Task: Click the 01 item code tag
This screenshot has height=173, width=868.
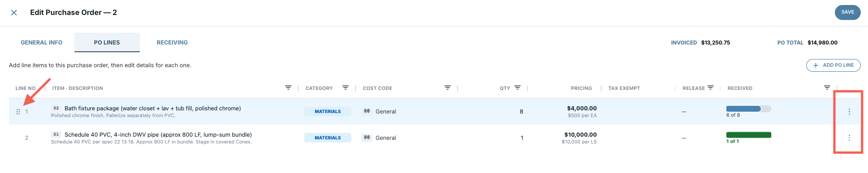Action: [56, 134]
